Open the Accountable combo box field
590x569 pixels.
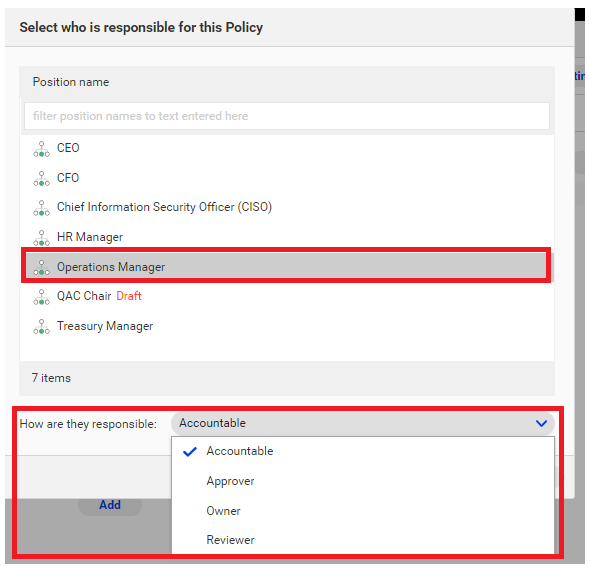(x=363, y=423)
